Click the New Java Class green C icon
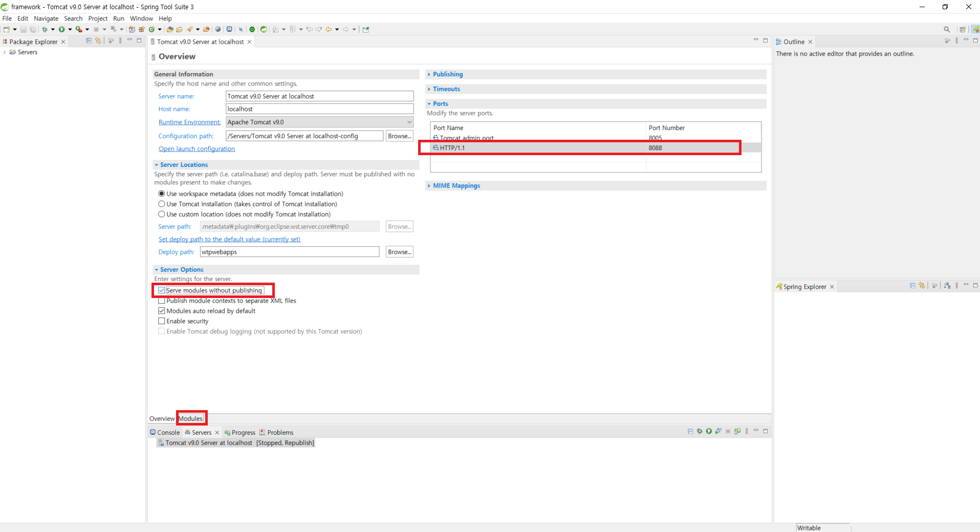This screenshot has height=532, width=980. click(151, 29)
